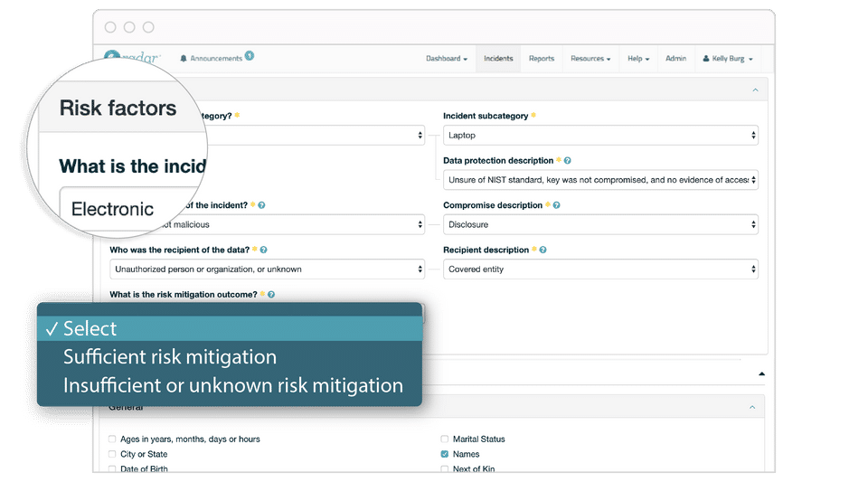Screen dimensions: 868x482
Task: Click help icon next to Compromise description
Action: click(556, 205)
